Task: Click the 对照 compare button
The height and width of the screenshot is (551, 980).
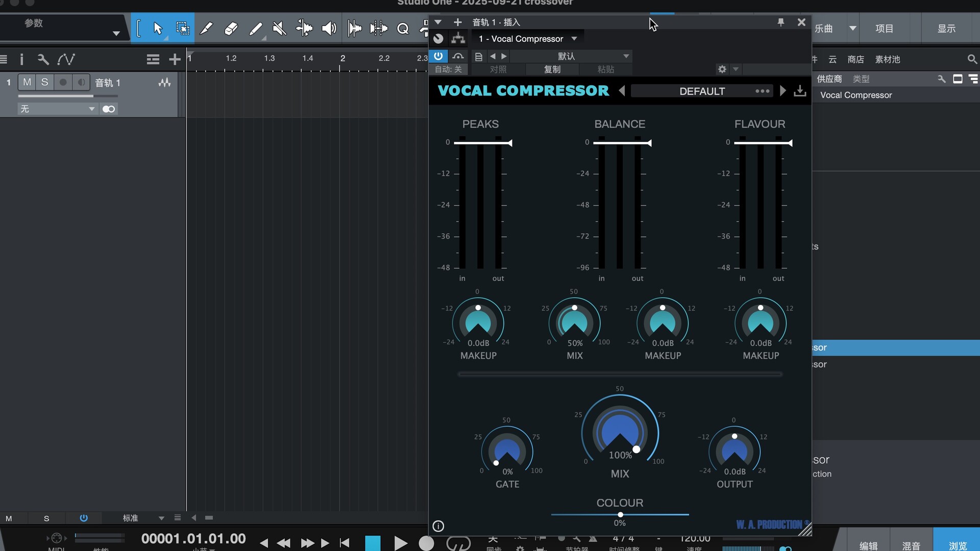Action: point(498,69)
